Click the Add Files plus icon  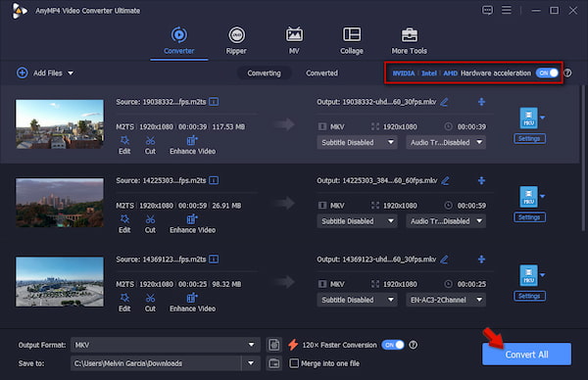point(23,72)
